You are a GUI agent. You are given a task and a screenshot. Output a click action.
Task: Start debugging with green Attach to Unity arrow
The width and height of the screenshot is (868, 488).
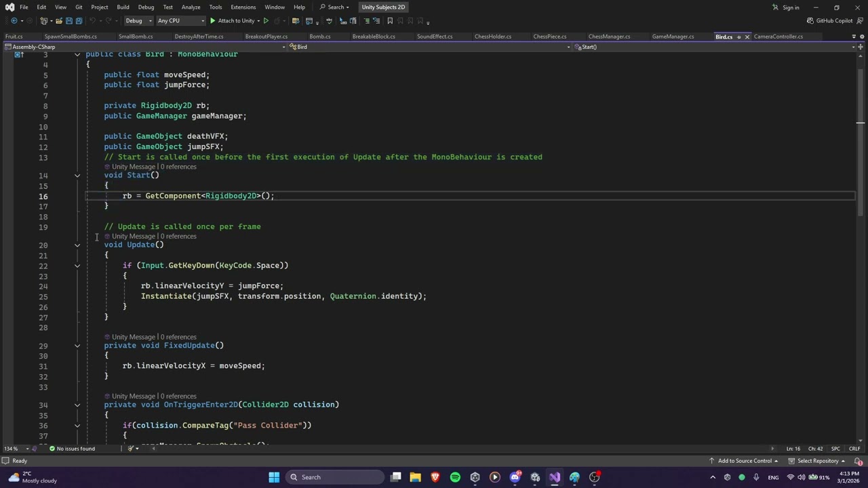(x=212, y=20)
